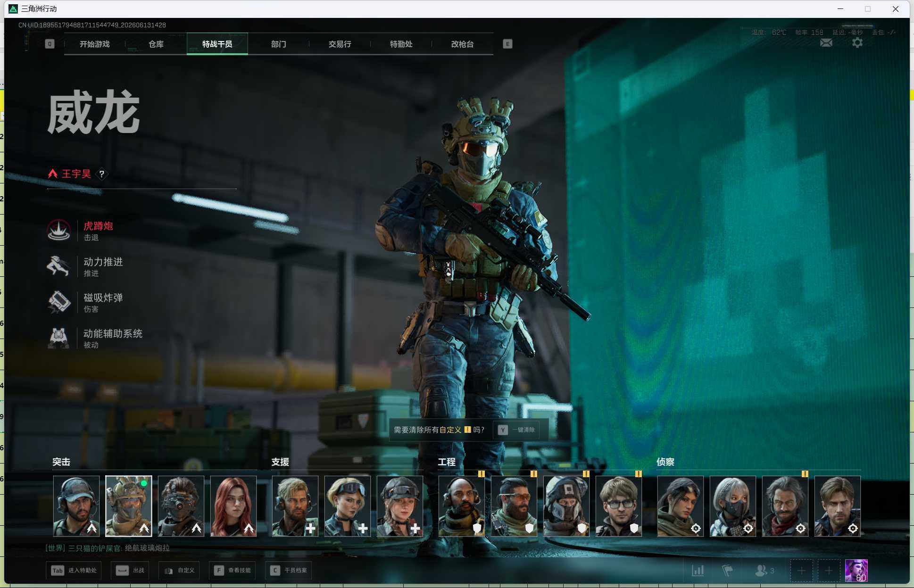914x588 pixels.
Task: Select the 动能辅助系统 passive skill
Action: (x=95, y=338)
